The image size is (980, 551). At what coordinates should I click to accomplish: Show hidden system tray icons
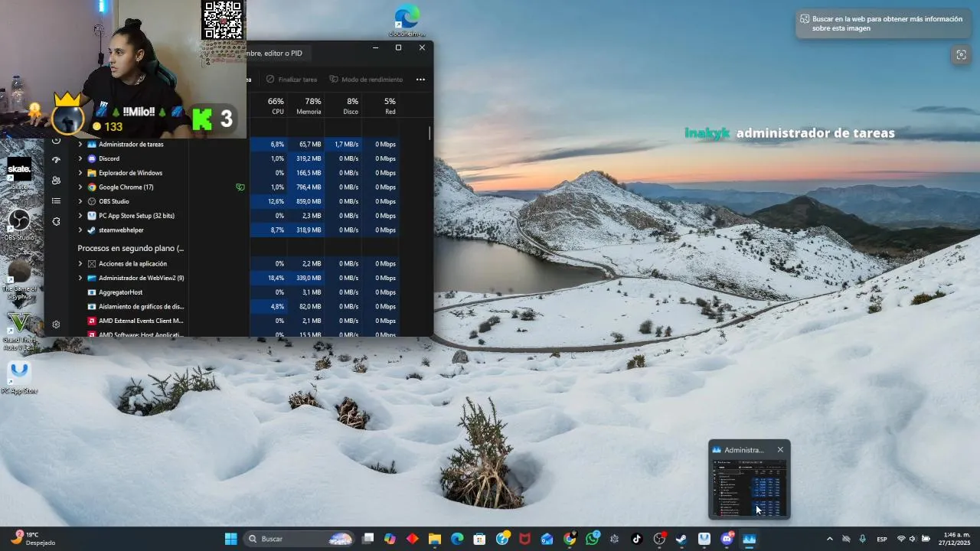click(x=829, y=539)
